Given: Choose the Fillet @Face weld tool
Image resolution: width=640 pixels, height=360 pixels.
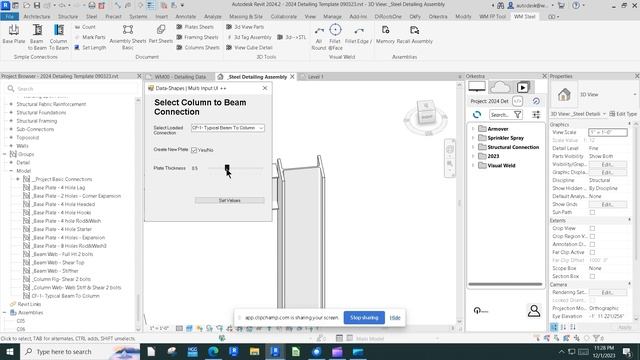Looking at the screenshot, I should pos(335,37).
